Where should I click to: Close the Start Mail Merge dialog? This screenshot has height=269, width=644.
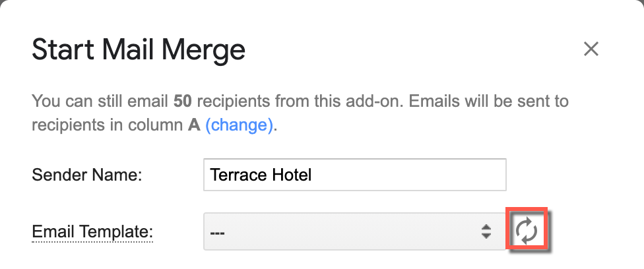click(591, 49)
